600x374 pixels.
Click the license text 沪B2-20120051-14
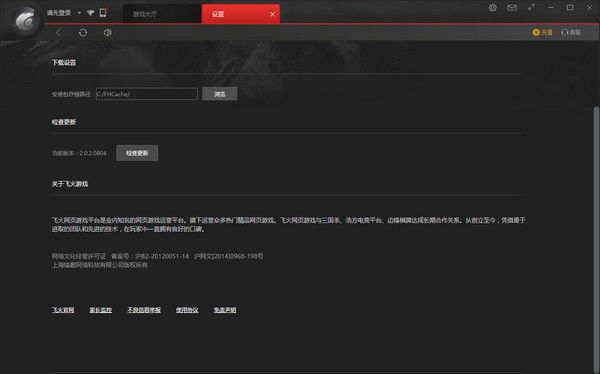(162, 256)
